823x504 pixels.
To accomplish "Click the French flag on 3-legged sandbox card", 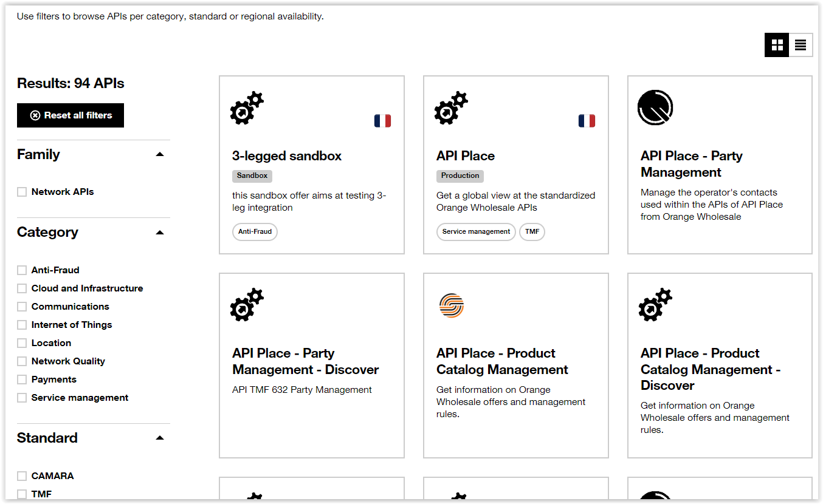I will [382, 121].
